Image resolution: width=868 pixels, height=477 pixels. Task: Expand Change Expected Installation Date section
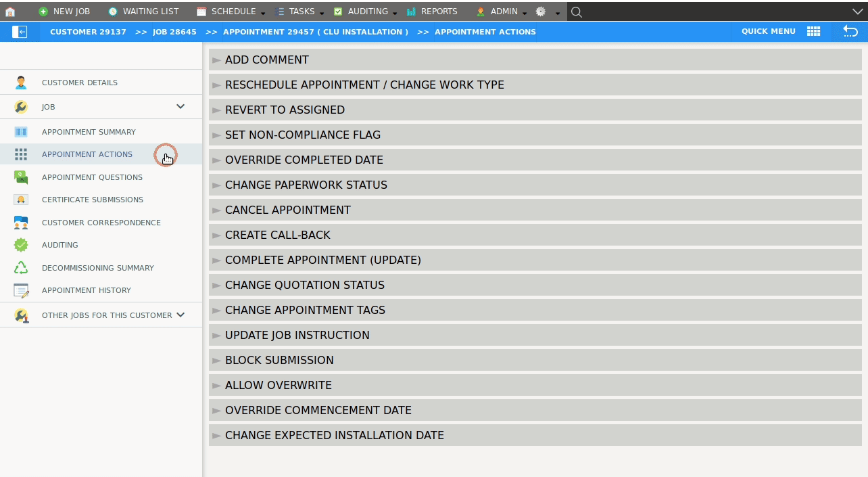[x=334, y=435]
